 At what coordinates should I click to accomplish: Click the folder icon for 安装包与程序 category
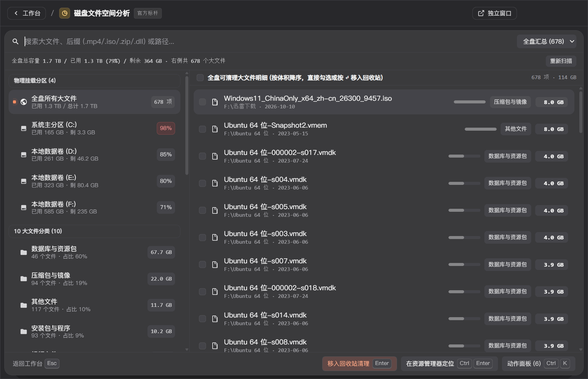click(24, 331)
